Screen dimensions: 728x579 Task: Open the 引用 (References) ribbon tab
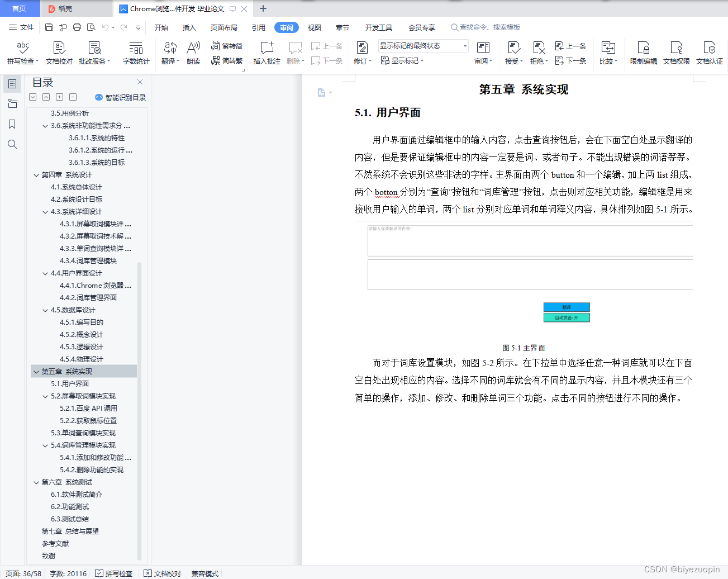click(x=259, y=27)
